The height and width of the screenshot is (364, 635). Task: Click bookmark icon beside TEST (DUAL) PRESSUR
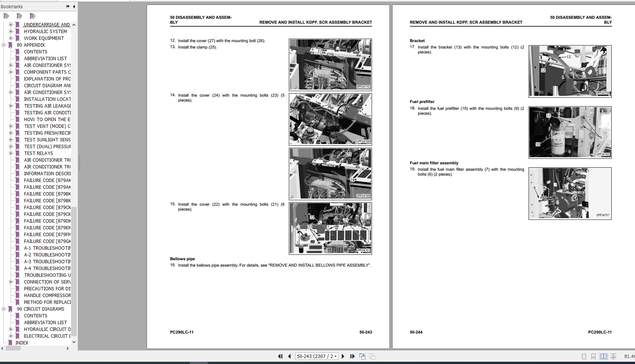17,147
